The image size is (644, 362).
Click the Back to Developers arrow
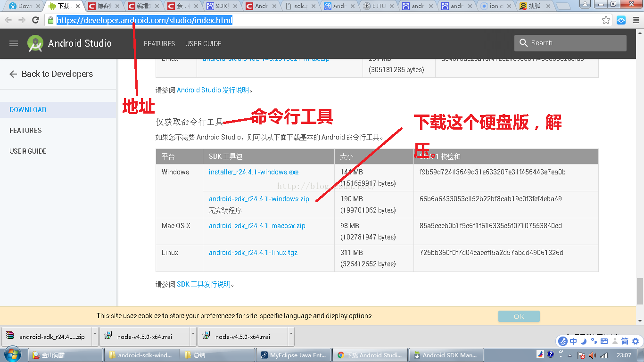click(x=13, y=74)
